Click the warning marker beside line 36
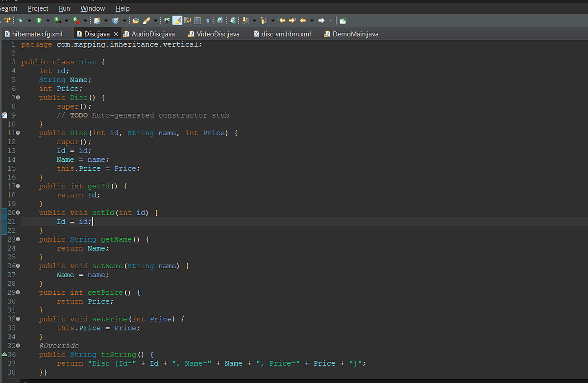The height and width of the screenshot is (383, 588). 3,354
